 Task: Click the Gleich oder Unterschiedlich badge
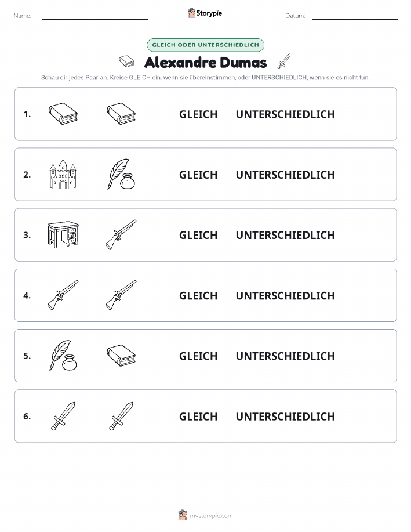coord(205,45)
